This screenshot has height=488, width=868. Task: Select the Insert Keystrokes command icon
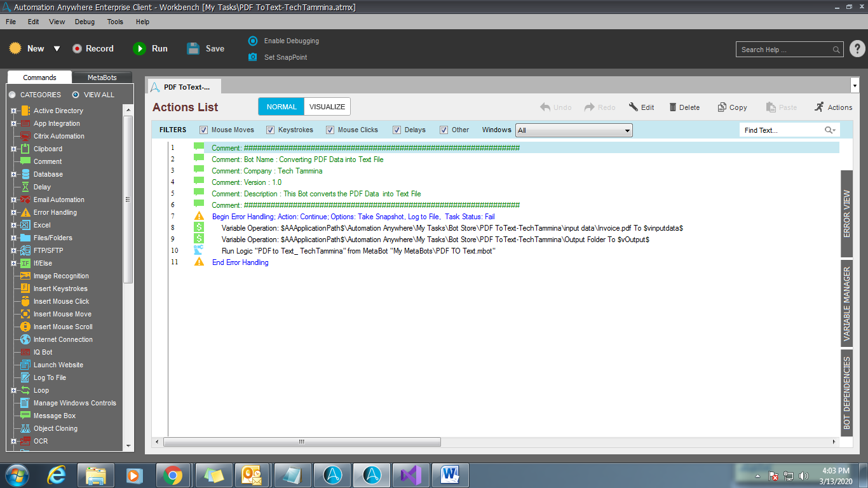point(25,288)
